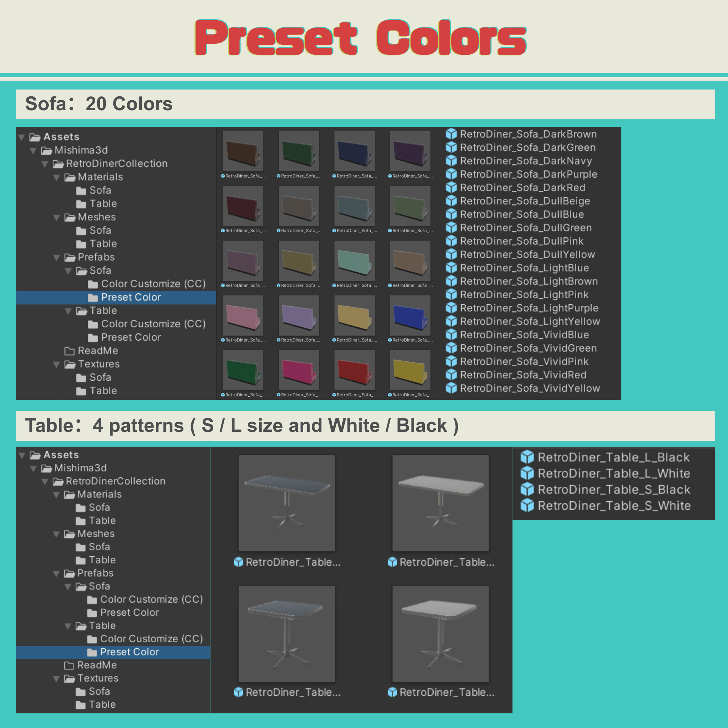Click the cube icon next to RetroDiner_Sofa_DullBlue
This screenshot has height=728, width=728.
(451, 214)
